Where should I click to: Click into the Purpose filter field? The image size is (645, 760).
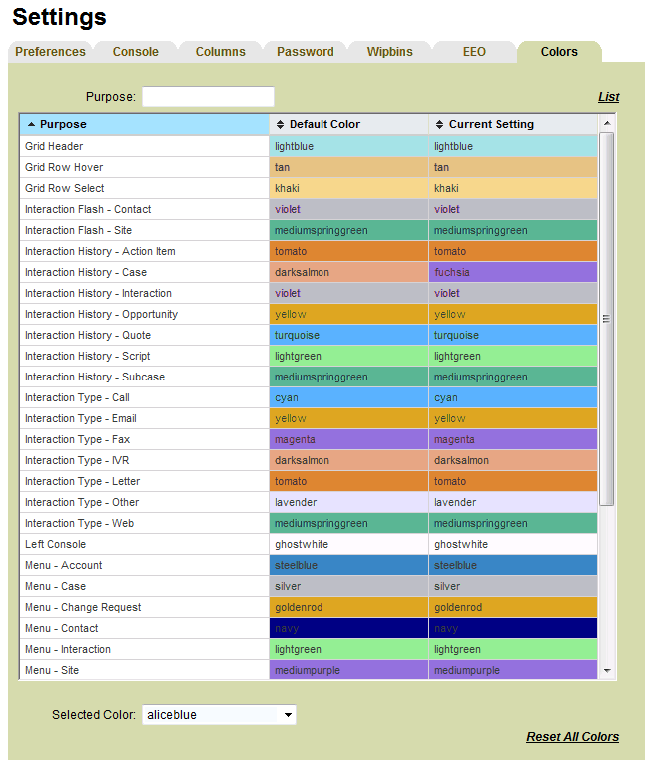click(208, 96)
